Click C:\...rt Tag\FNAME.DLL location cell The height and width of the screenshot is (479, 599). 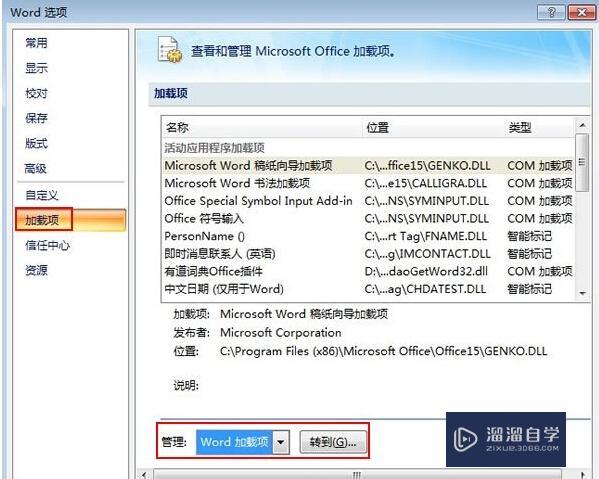coord(426,236)
